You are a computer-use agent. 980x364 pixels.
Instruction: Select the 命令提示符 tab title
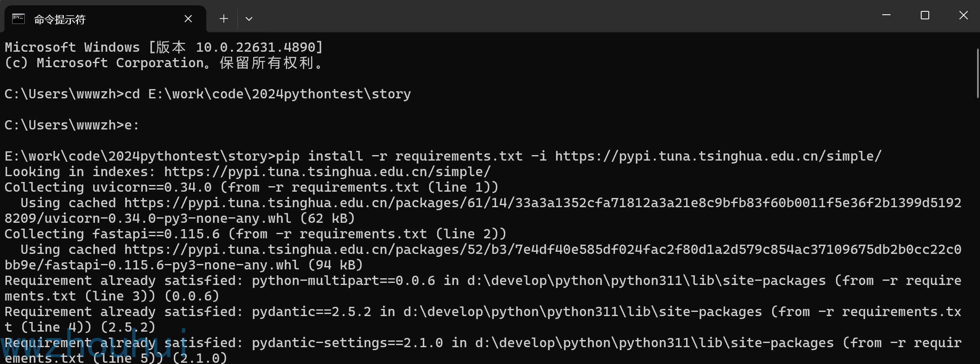60,19
